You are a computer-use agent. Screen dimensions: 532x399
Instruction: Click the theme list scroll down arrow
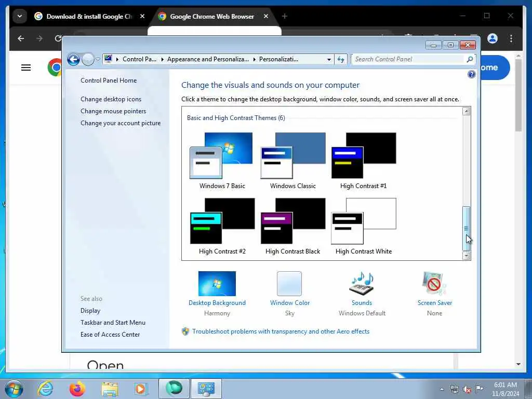click(467, 256)
